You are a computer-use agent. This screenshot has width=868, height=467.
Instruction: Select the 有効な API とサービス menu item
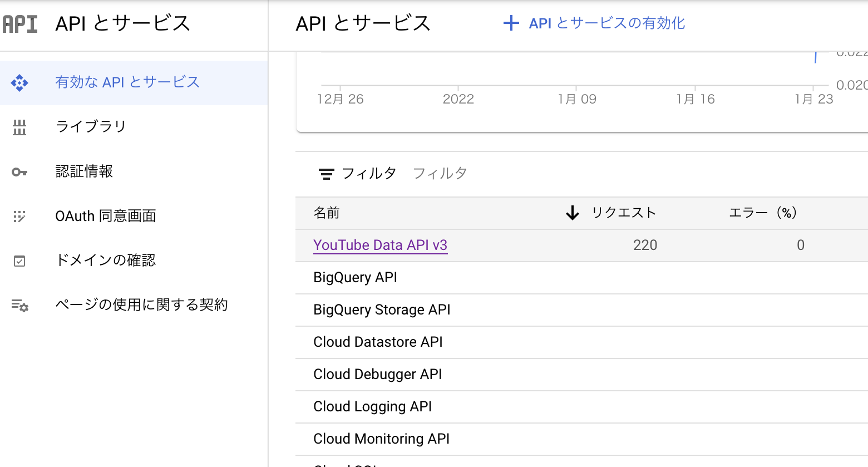point(127,82)
